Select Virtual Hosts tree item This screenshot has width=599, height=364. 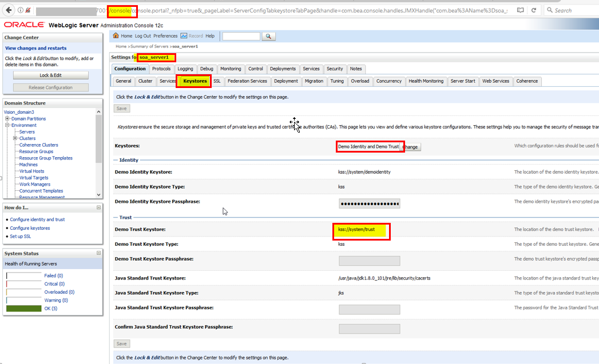coord(31,171)
